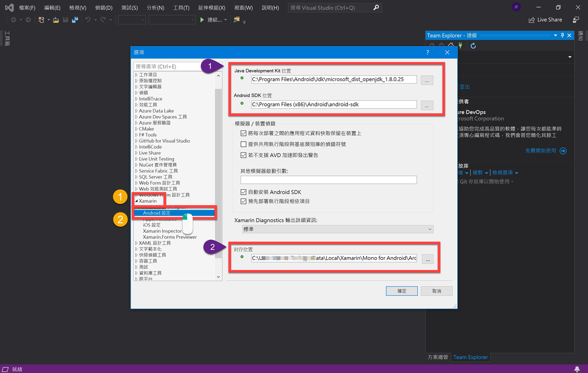Pin the Team Explorer panel
588x373 pixels.
point(562,35)
